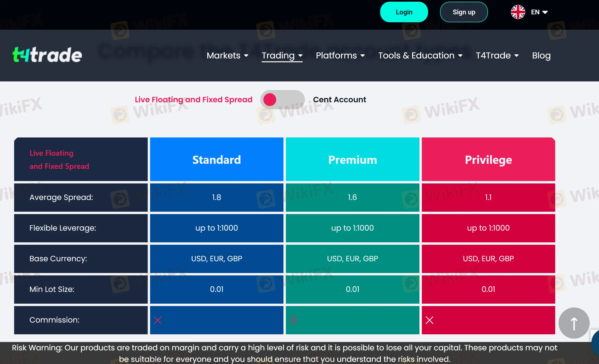Click Privilege commission X icon
The width and height of the screenshot is (599, 364).
[429, 320]
